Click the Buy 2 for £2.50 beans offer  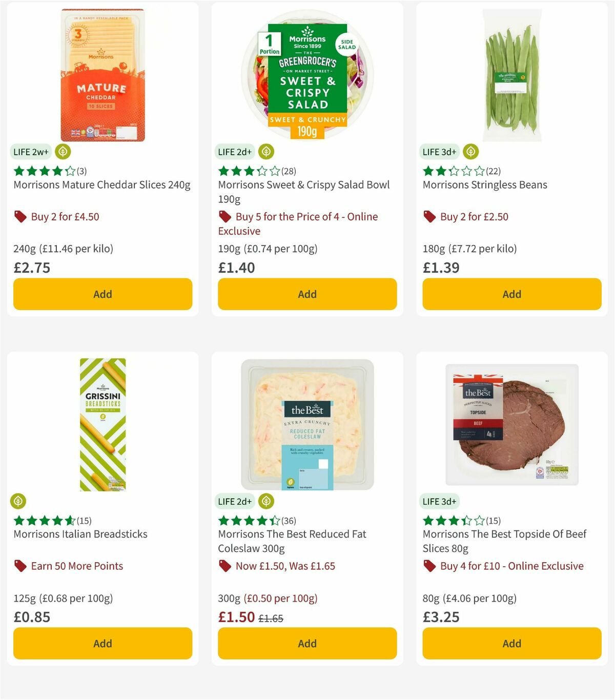(474, 217)
